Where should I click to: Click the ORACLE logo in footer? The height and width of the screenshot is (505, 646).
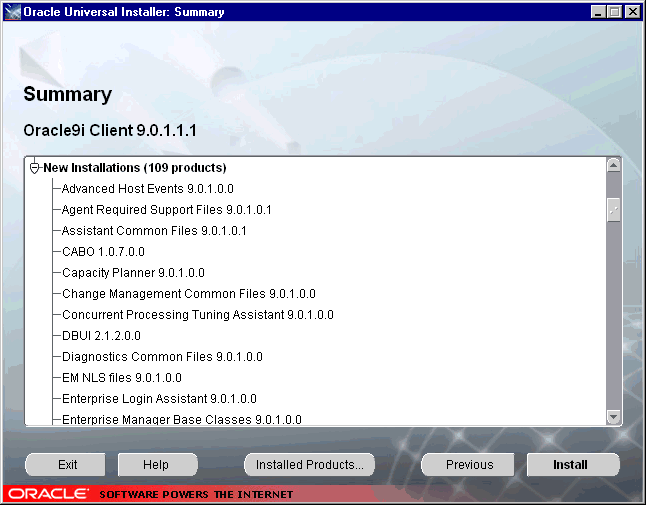coord(48,494)
